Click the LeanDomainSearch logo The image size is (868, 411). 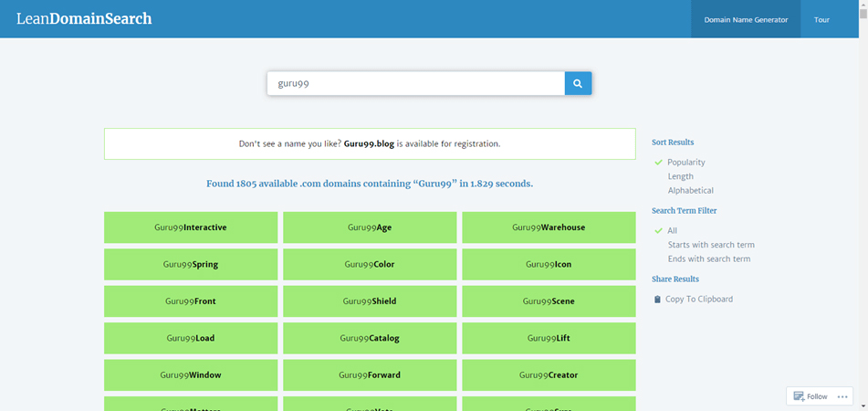(x=84, y=19)
